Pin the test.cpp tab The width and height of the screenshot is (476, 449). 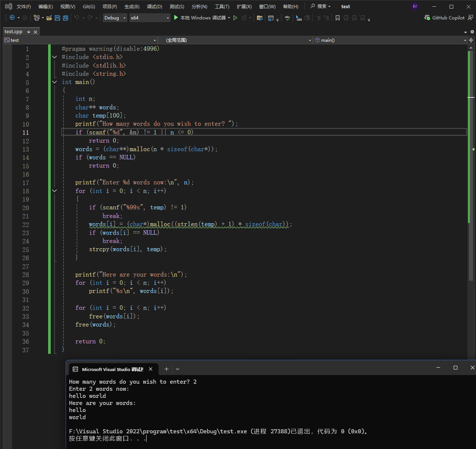tap(28, 32)
